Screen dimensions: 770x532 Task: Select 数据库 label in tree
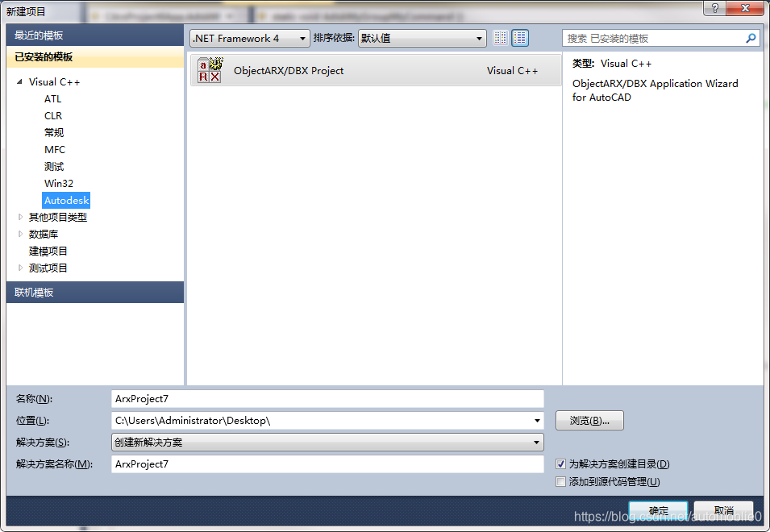[x=44, y=234]
